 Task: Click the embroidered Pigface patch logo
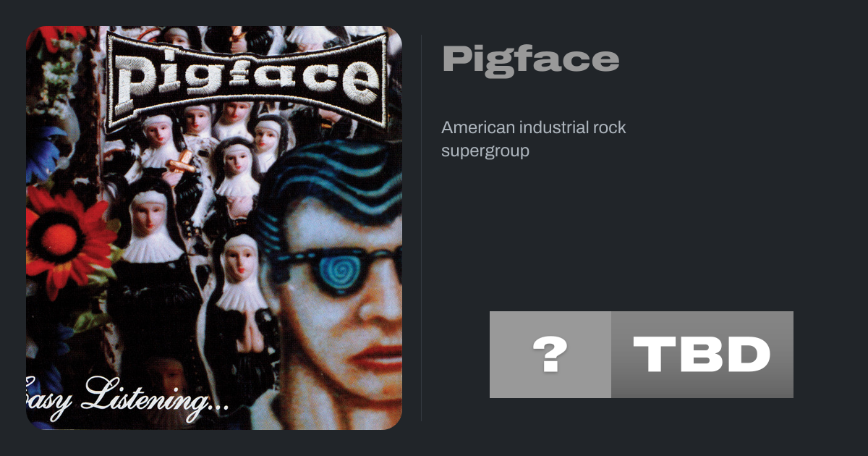point(246,80)
